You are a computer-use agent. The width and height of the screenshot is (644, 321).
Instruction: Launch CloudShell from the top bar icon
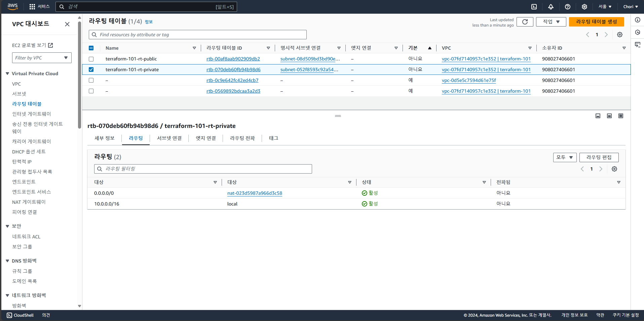tap(534, 7)
